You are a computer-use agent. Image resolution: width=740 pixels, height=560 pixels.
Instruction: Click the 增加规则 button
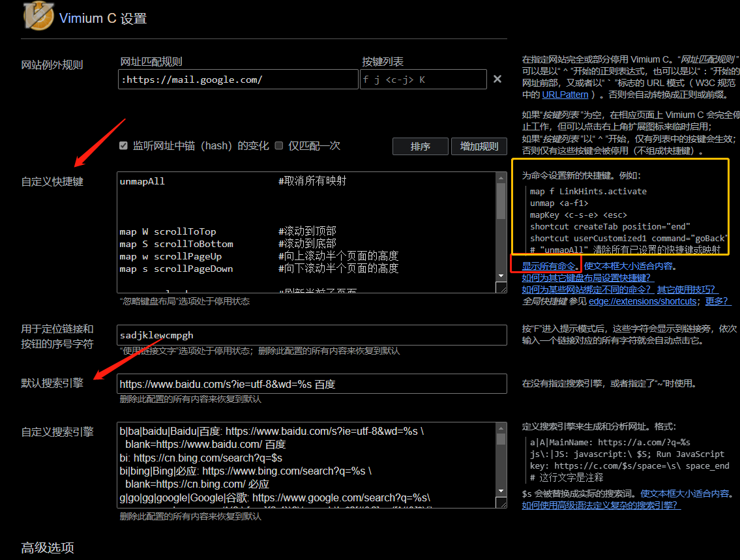point(479,146)
